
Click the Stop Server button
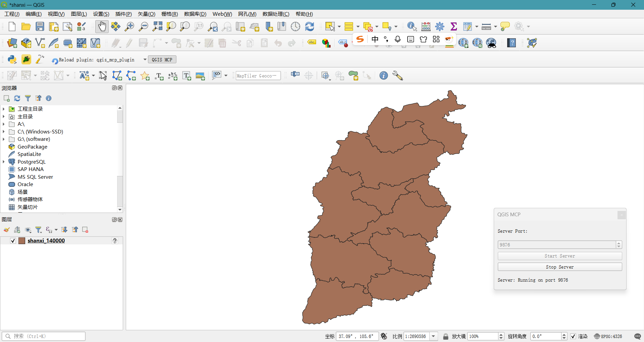pos(559,267)
